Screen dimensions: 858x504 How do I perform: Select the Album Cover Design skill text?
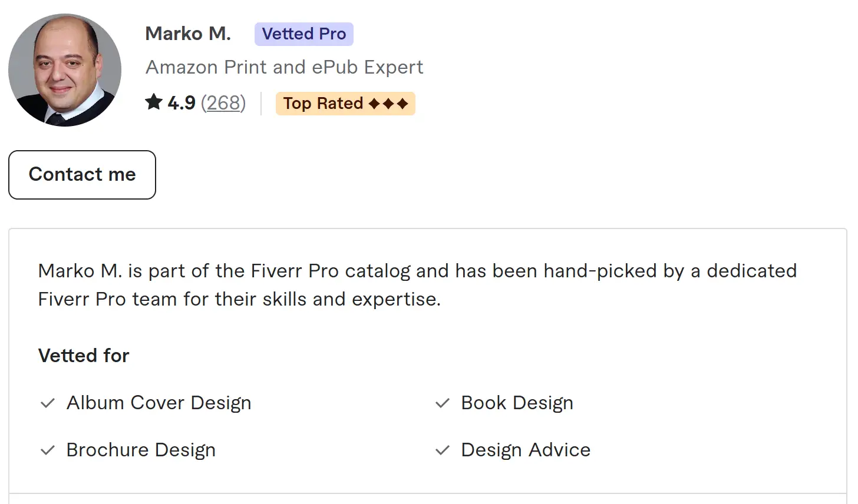pos(159,403)
